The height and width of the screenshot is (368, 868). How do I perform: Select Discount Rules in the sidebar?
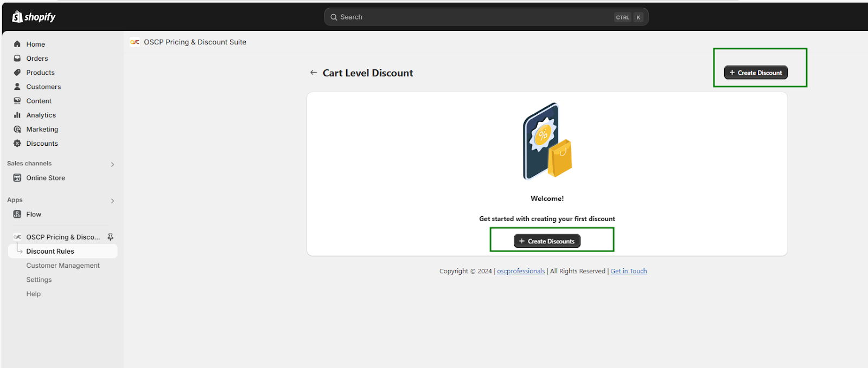[50, 251]
